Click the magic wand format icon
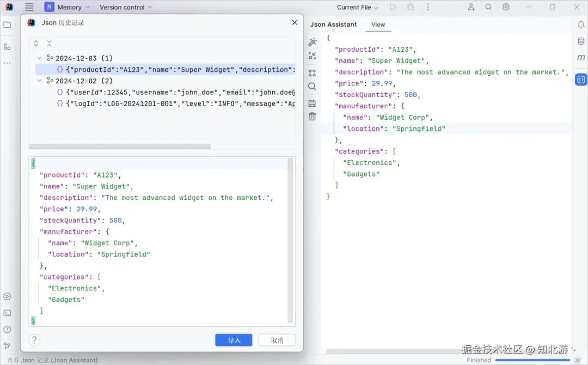This screenshot has width=588, height=365. pyautogui.click(x=313, y=41)
